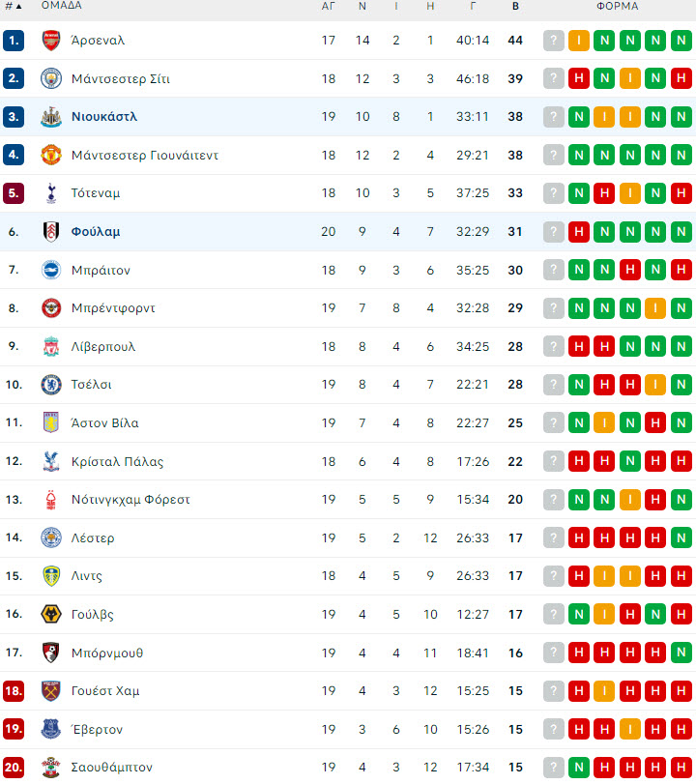Click the Newcastle club crest

click(x=51, y=117)
